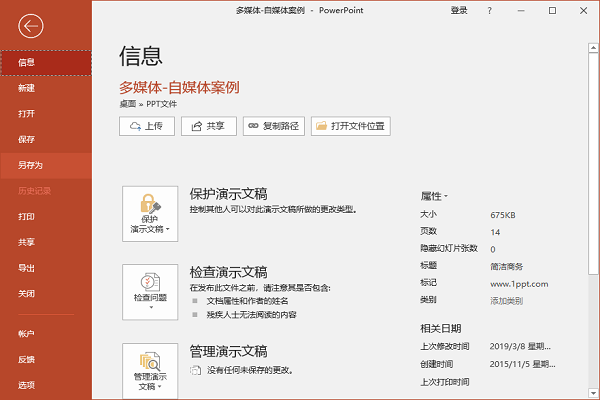This screenshot has width=600, height=400.
Task: Expand the 属性 properties dropdown
Action: point(434,196)
